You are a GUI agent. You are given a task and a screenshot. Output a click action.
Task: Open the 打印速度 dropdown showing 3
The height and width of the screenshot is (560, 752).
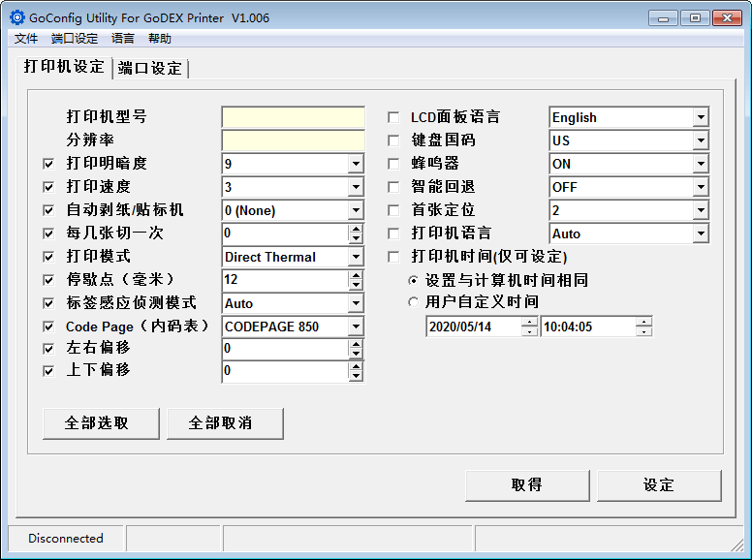coord(356,187)
